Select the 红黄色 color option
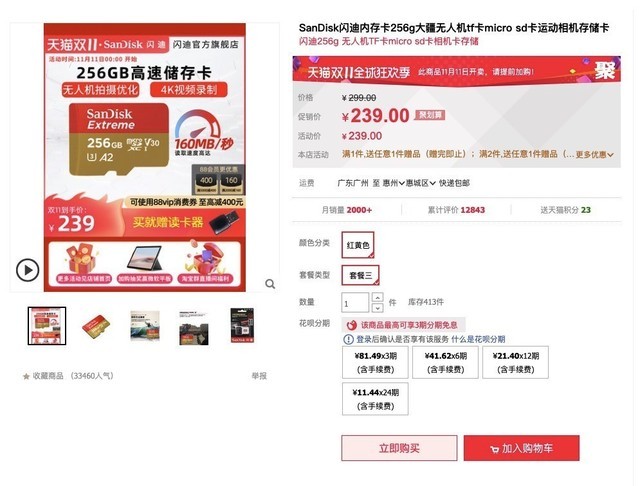 (358, 245)
